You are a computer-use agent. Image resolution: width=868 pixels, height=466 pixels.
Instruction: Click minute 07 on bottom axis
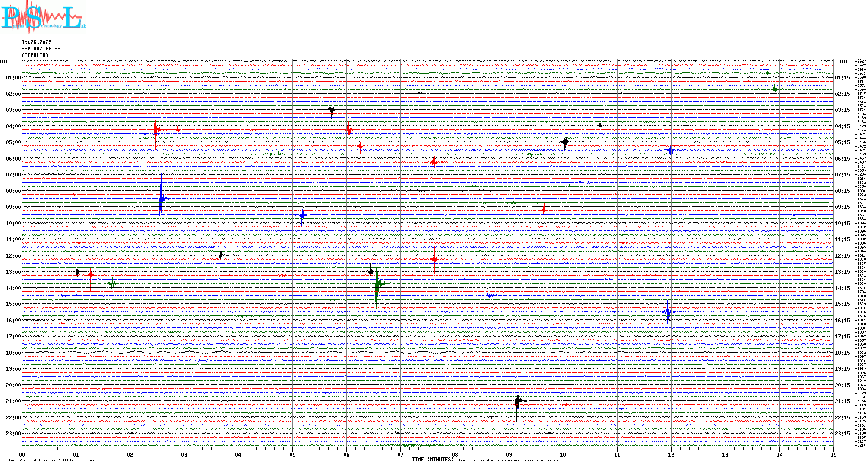pyautogui.click(x=401, y=454)
